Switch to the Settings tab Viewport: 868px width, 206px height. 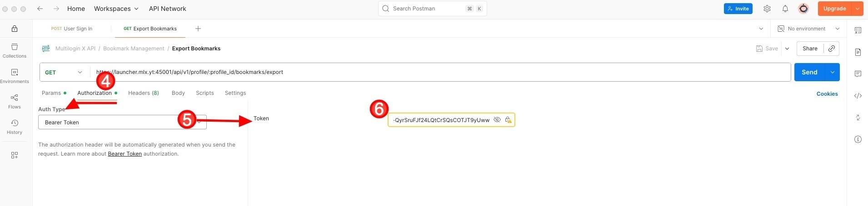[x=235, y=93]
